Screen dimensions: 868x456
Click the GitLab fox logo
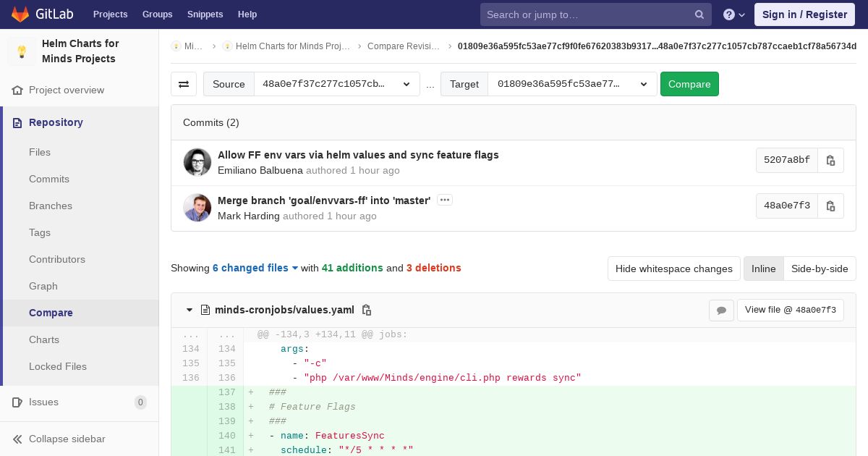[21, 14]
